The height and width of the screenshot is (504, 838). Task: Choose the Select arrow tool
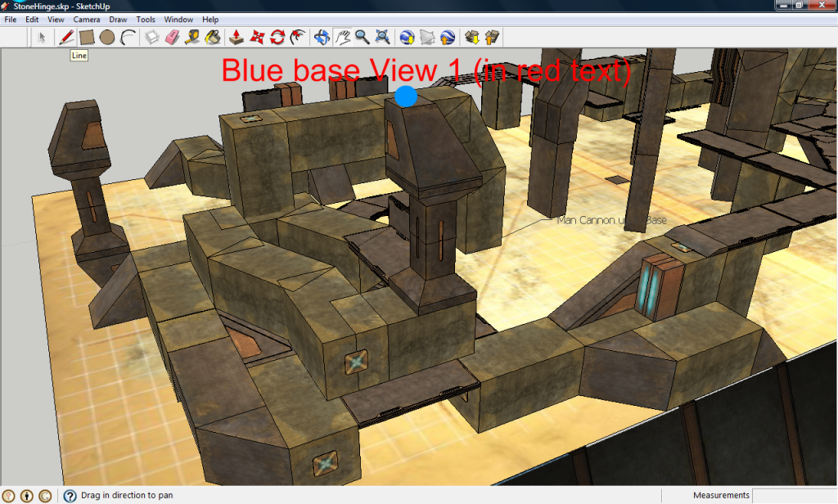pos(42,38)
